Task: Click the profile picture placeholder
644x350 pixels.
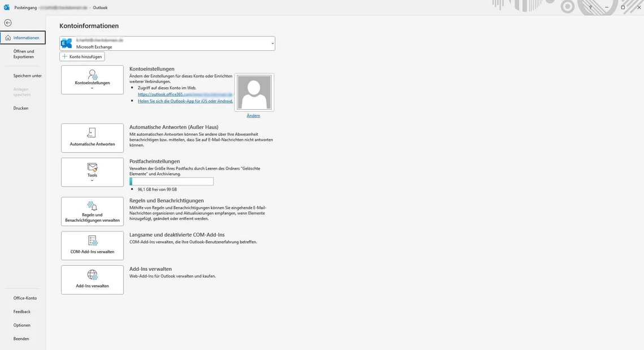Action: point(254,93)
